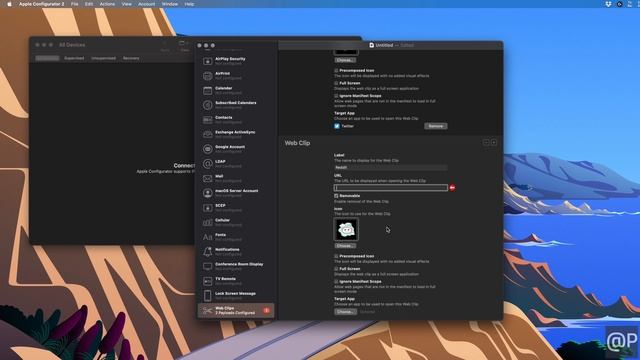Open the Google Account payload icon
Viewport: 640px width, 360px height.
click(x=207, y=149)
